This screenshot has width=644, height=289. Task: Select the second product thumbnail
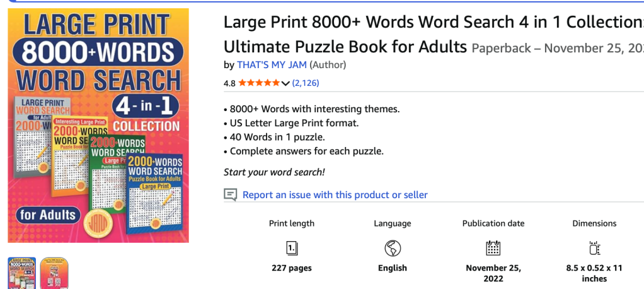(x=54, y=273)
